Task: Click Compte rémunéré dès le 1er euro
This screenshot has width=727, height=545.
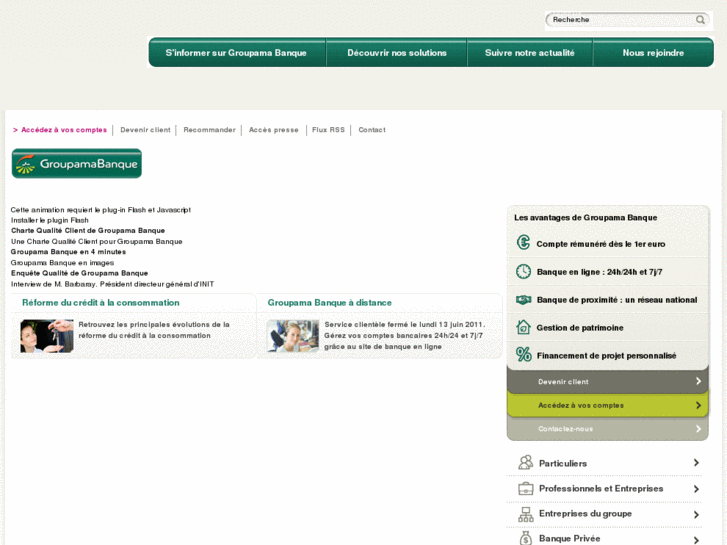Action: pos(601,244)
